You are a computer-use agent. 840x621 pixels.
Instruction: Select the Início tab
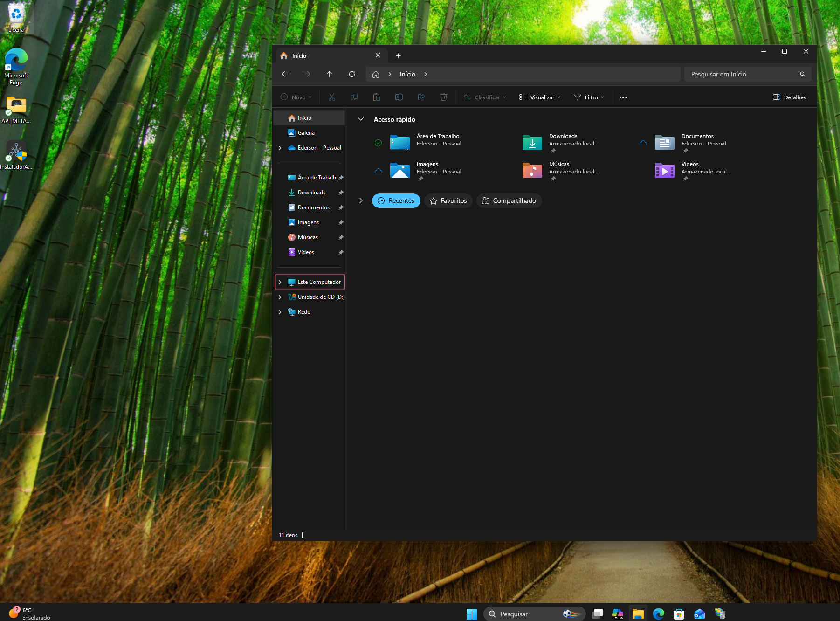(x=331, y=55)
